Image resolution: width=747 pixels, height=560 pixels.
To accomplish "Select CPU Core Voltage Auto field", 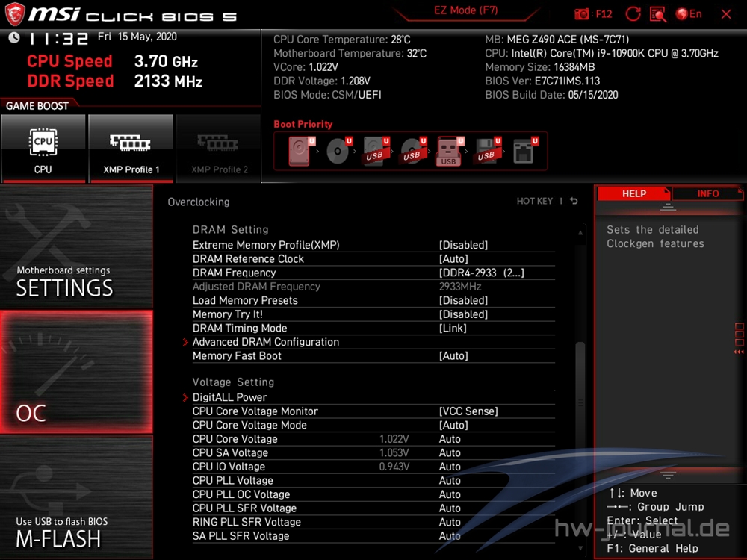I will 450,439.
